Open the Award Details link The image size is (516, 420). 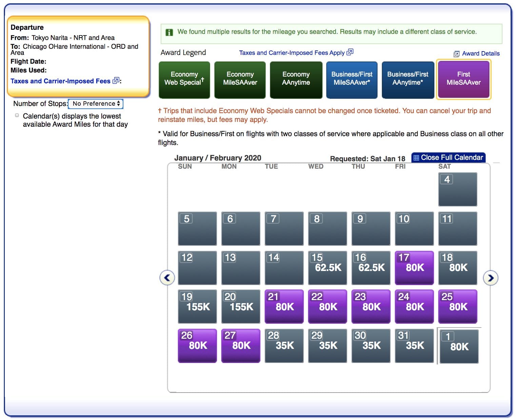[480, 54]
